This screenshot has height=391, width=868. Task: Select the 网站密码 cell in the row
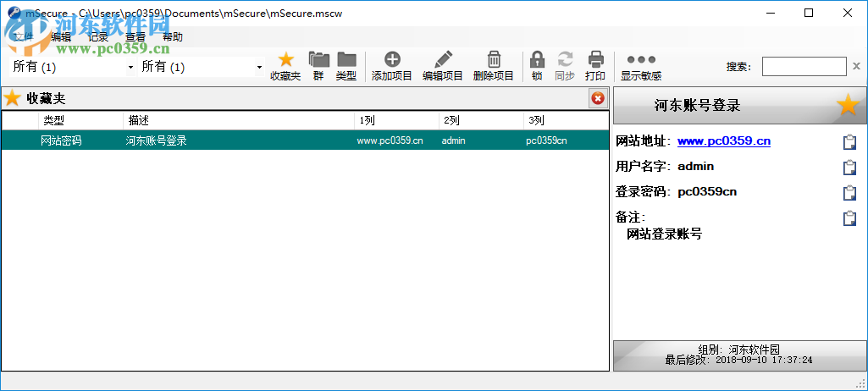[62, 140]
